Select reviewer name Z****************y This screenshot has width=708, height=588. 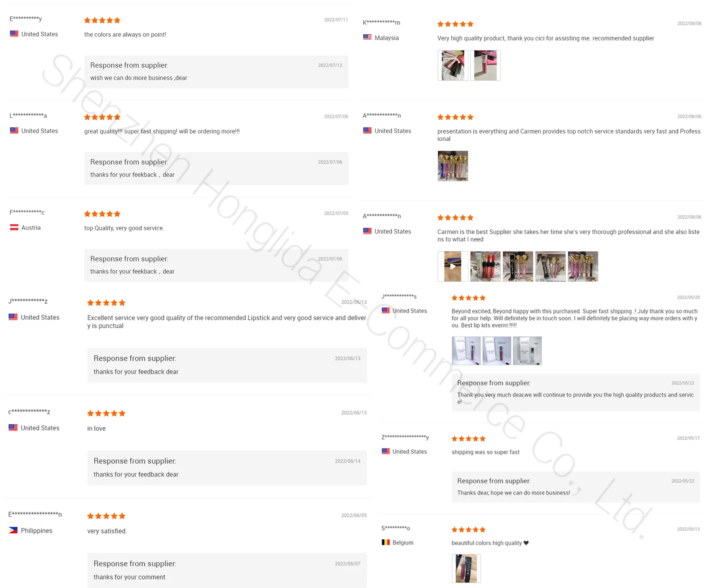[405, 437]
